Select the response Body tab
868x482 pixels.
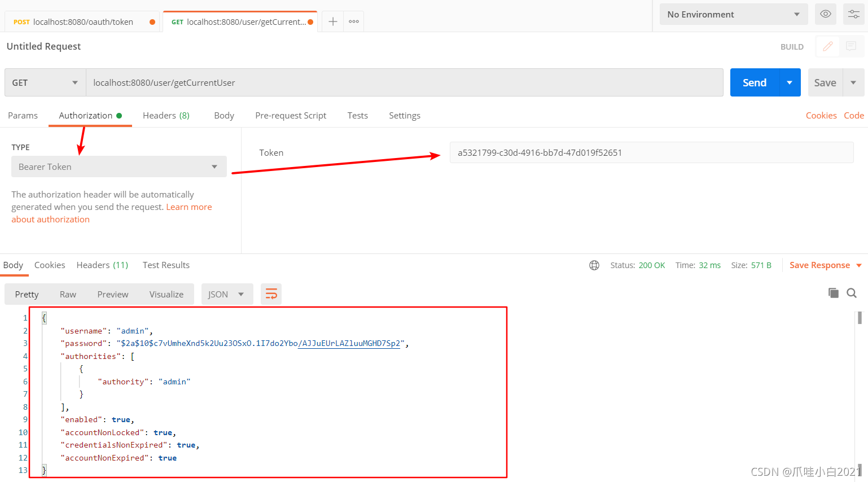coord(13,265)
